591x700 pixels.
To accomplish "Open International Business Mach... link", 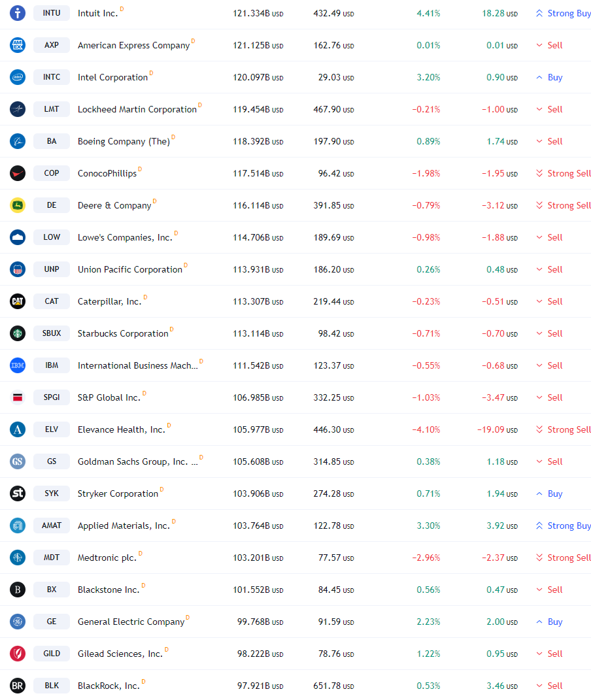I will tap(137, 365).
